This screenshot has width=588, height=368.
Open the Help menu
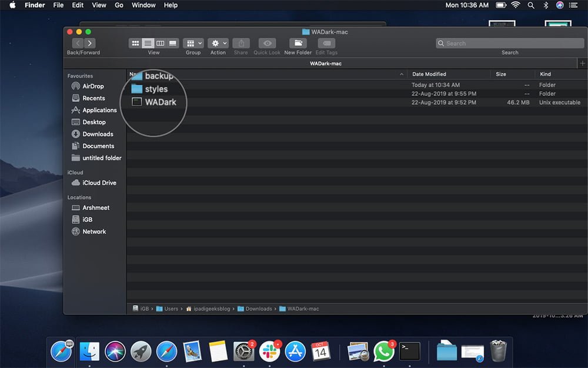point(171,5)
